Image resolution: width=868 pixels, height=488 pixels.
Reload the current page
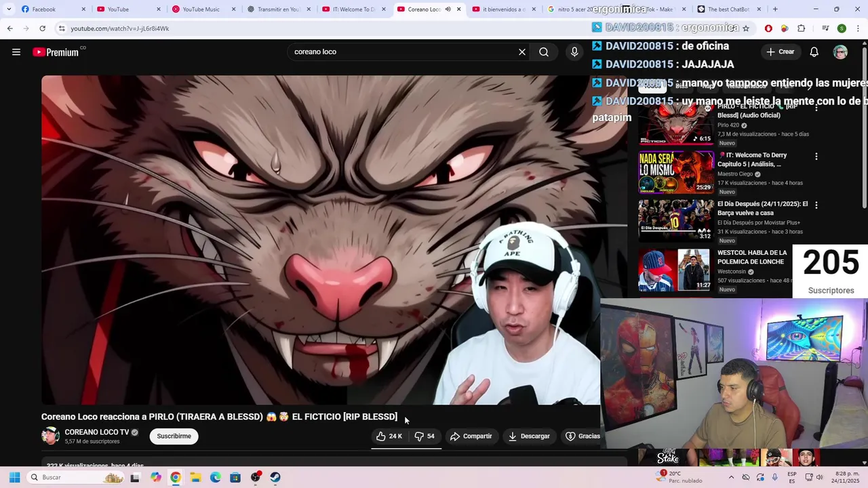click(42, 28)
